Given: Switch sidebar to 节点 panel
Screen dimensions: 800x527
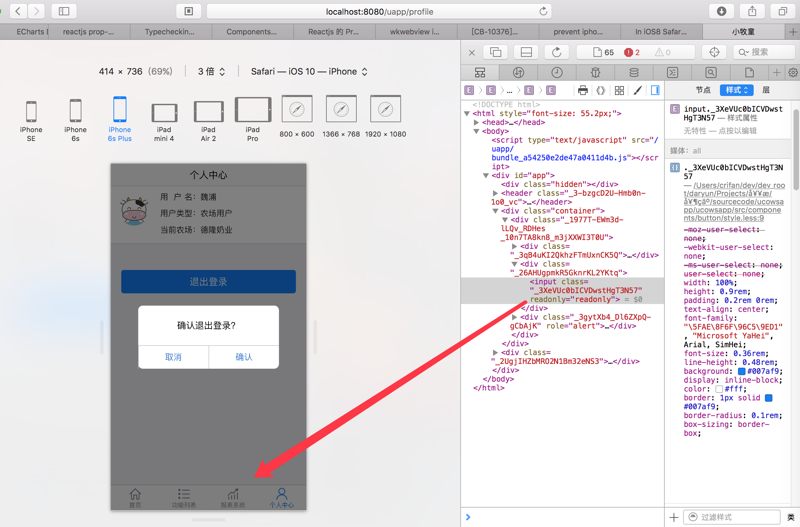Looking at the screenshot, I should 703,90.
